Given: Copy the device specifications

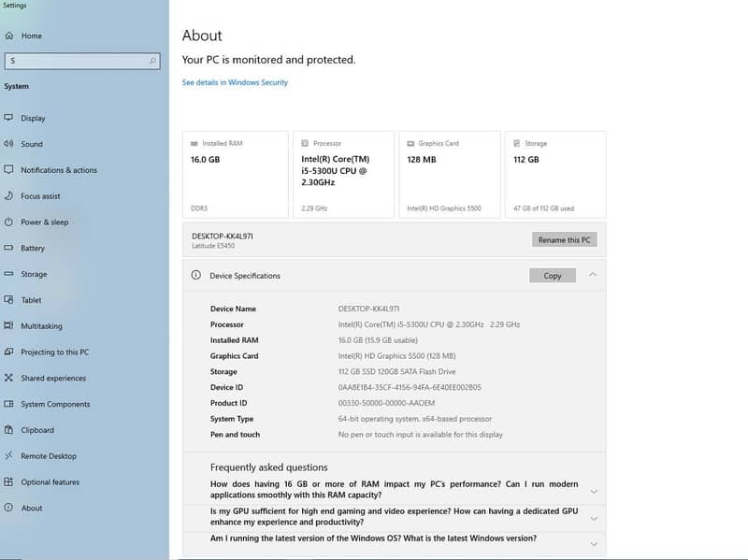Looking at the screenshot, I should 553,275.
